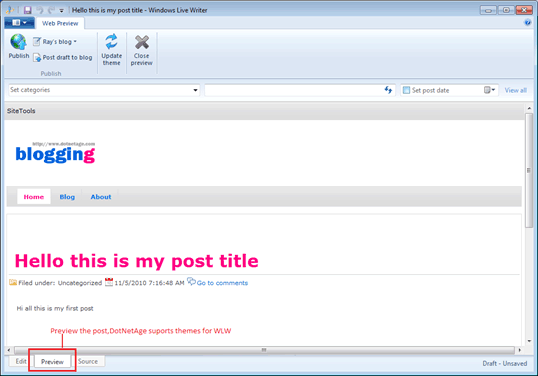Switch to the Edit view tab
This screenshot has height=376, width=538.
tap(21, 361)
